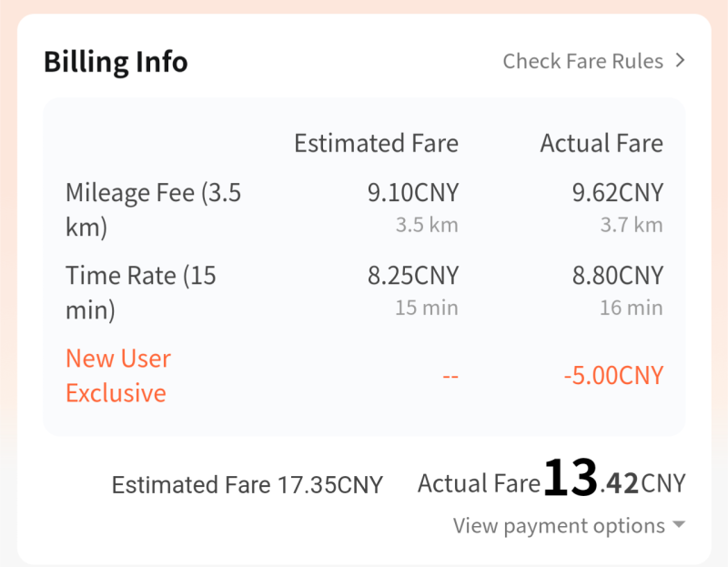
Task: Click the Actual Fare column header
Action: point(602,144)
